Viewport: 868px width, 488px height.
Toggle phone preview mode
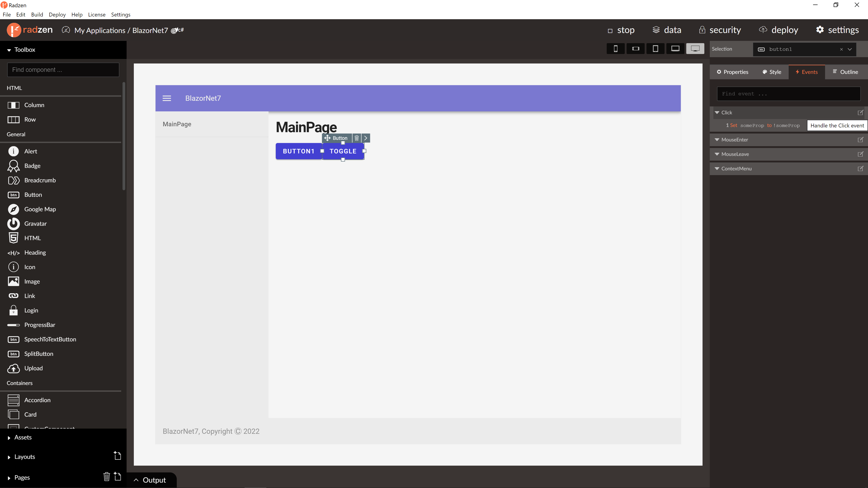(x=616, y=49)
